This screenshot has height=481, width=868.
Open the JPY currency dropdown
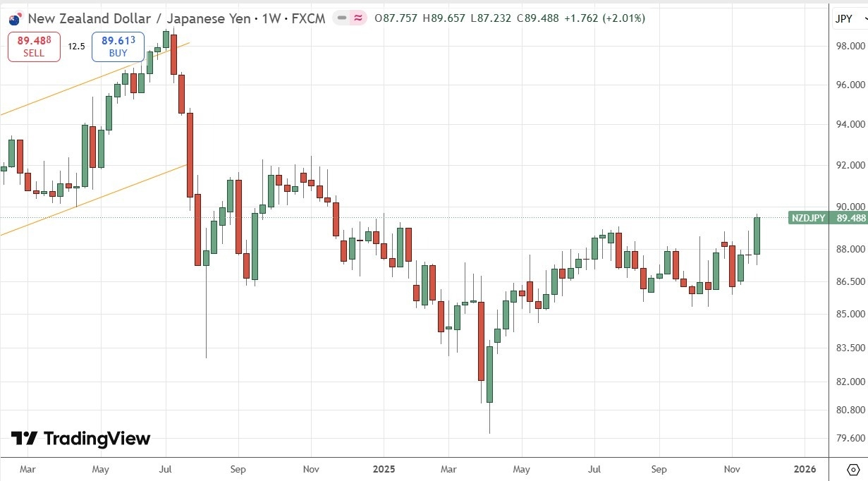click(x=848, y=19)
